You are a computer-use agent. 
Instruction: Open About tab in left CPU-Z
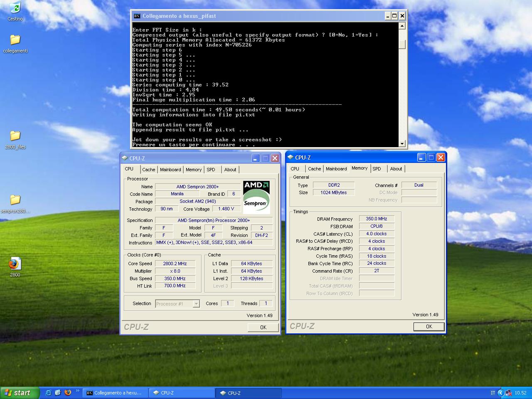[230, 170]
